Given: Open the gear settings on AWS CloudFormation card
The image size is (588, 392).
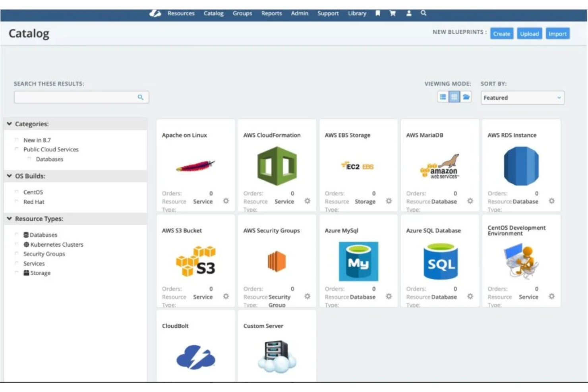Looking at the screenshot, I should [307, 201].
